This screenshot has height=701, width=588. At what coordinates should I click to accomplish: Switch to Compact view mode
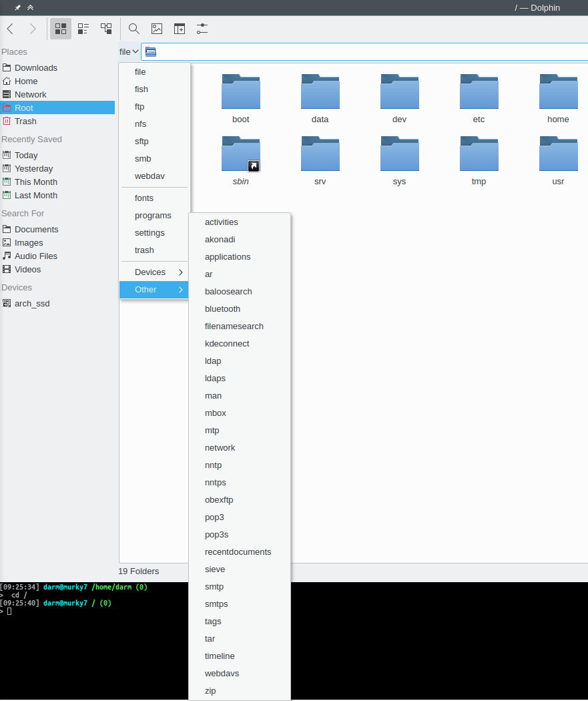point(83,29)
